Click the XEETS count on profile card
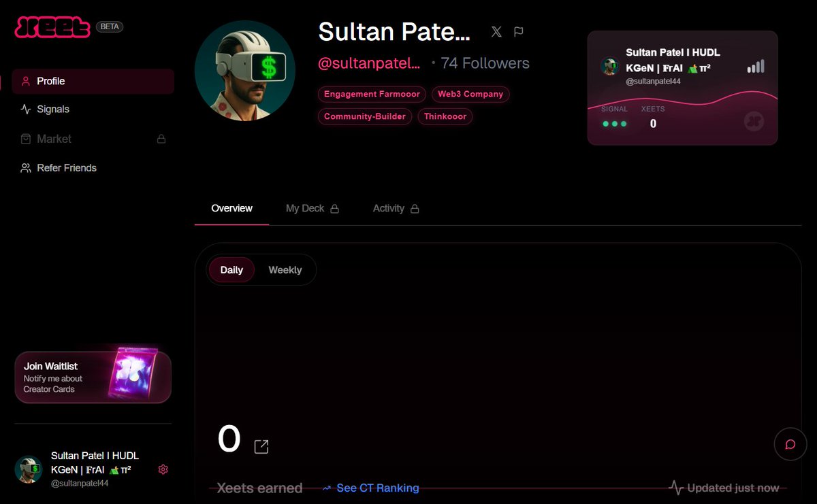The width and height of the screenshot is (817, 504). click(653, 124)
